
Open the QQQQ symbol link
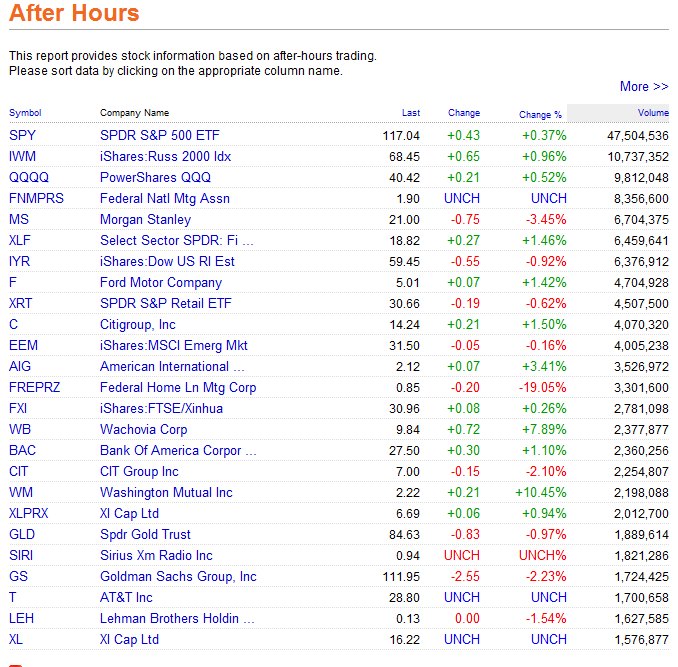pyautogui.click(x=28, y=177)
